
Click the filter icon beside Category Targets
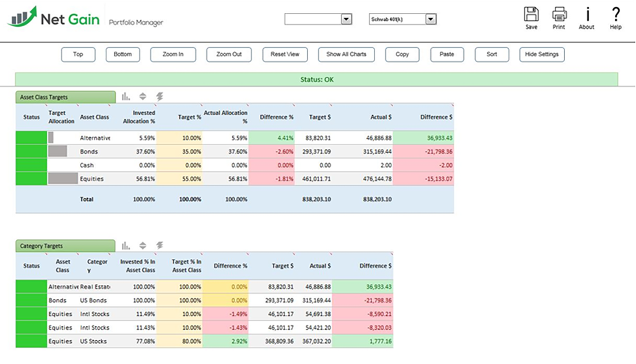tap(160, 245)
